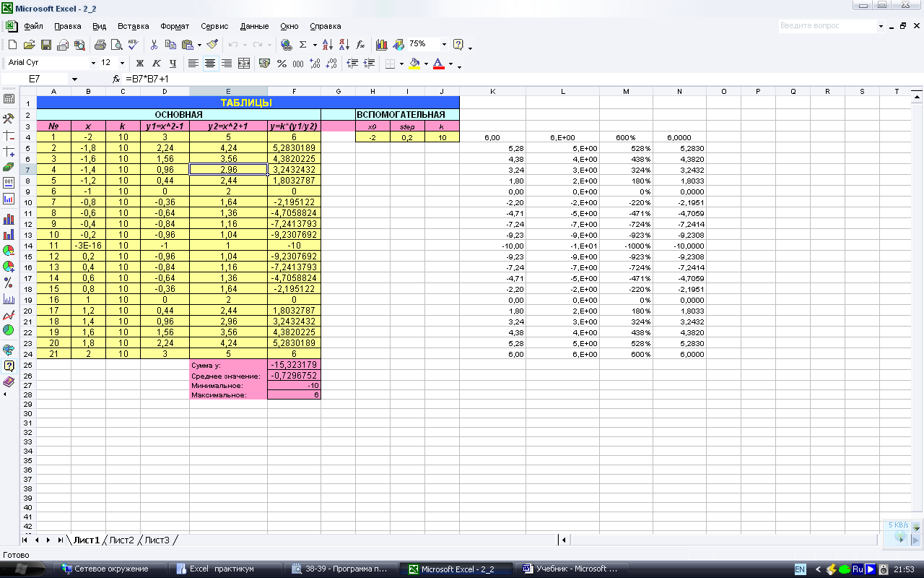The image size is (924, 578).
Task: Click the AutoSum sigma icon
Action: click(303, 45)
